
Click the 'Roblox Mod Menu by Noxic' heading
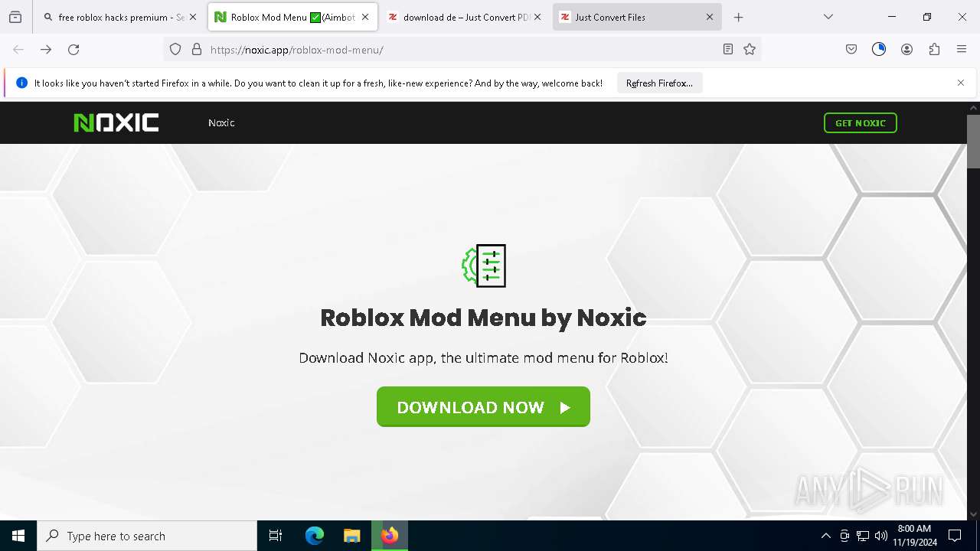pos(483,318)
